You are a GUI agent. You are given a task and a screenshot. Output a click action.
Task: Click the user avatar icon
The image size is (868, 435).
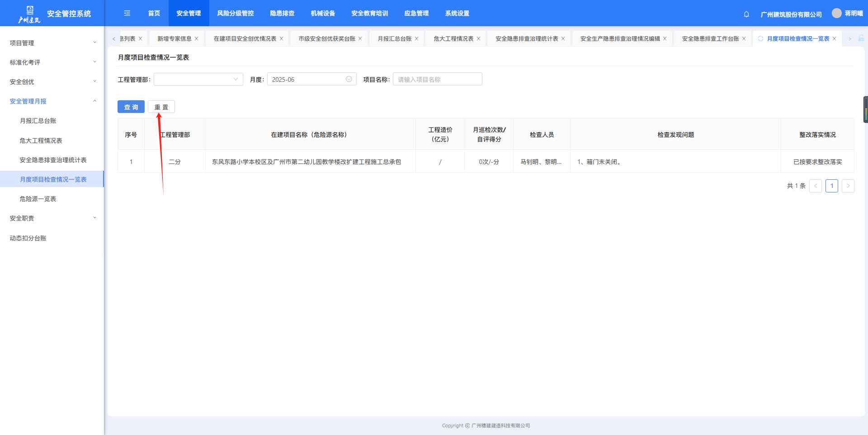(836, 13)
